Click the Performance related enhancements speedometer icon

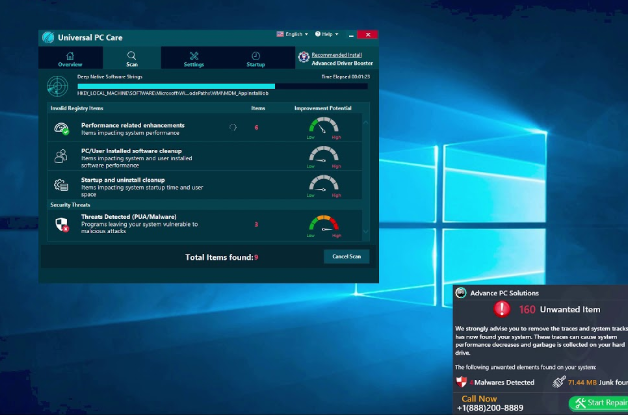(61, 128)
